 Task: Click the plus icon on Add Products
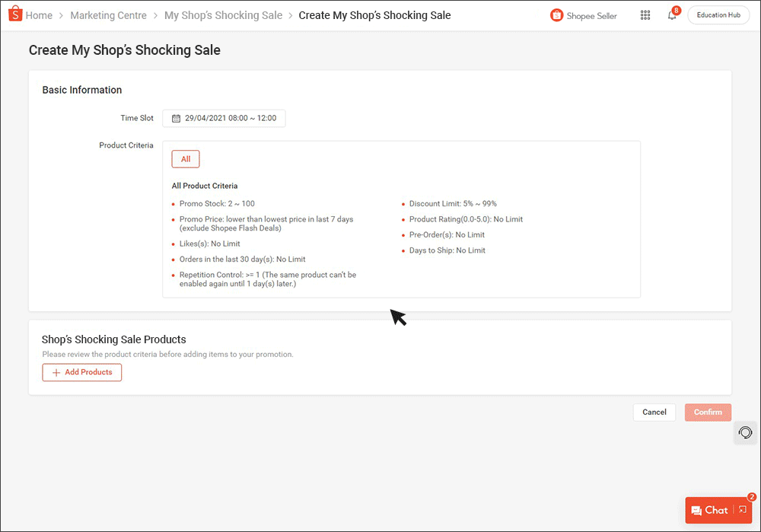[57, 372]
